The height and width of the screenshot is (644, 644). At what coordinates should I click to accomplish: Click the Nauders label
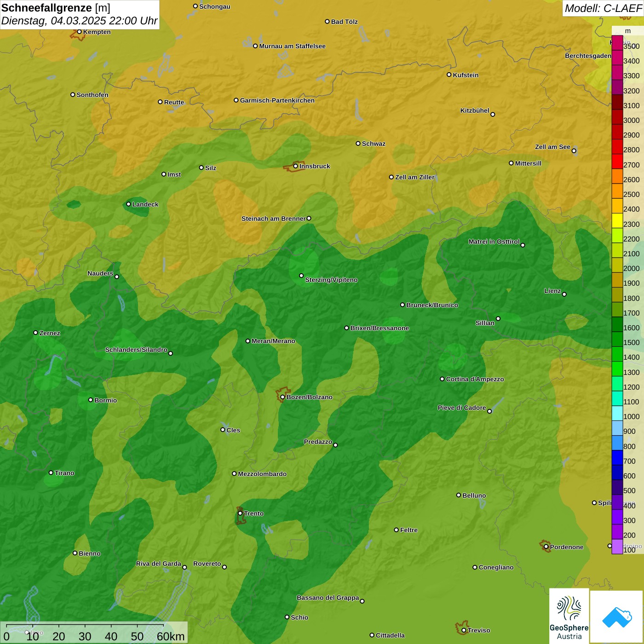click(x=100, y=273)
